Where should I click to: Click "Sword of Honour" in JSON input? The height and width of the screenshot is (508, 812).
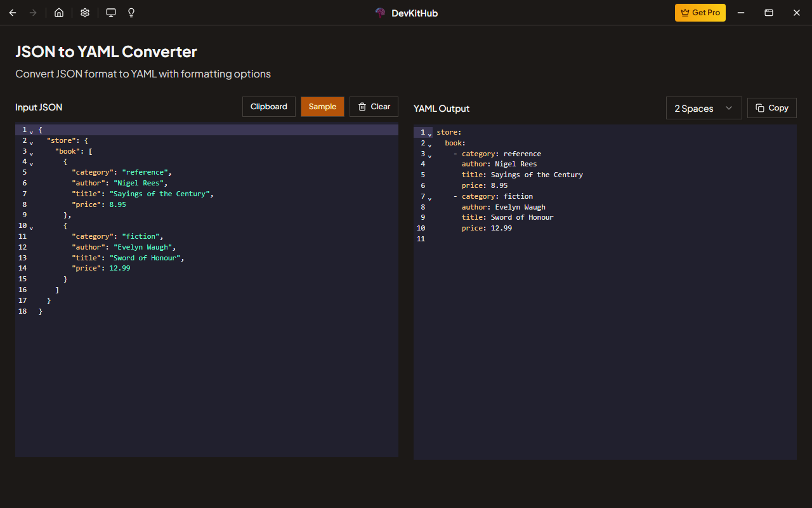(145, 258)
